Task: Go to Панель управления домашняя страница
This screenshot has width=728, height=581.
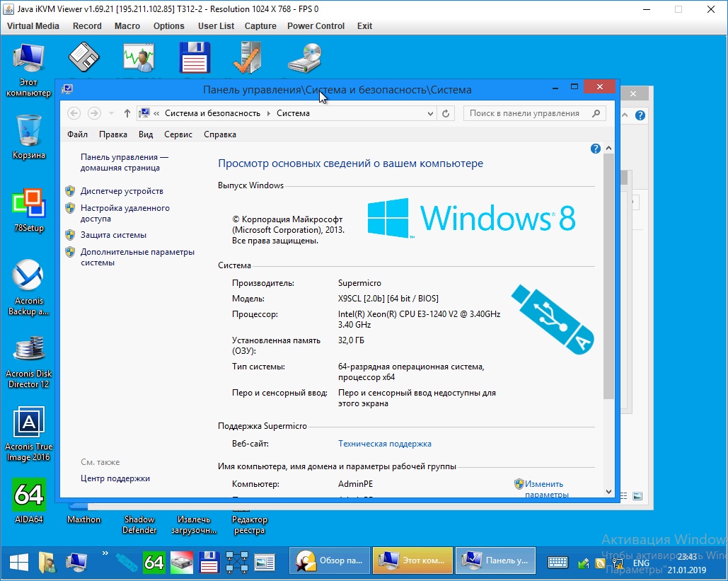Action: [125, 163]
